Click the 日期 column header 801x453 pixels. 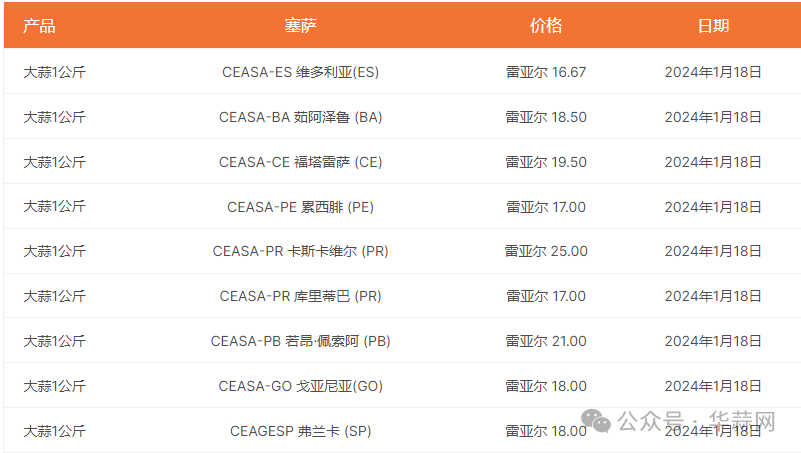click(x=713, y=26)
